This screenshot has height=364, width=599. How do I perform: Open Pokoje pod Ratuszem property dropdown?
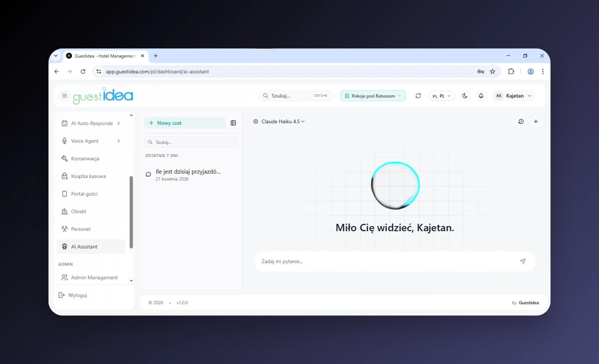pos(373,96)
